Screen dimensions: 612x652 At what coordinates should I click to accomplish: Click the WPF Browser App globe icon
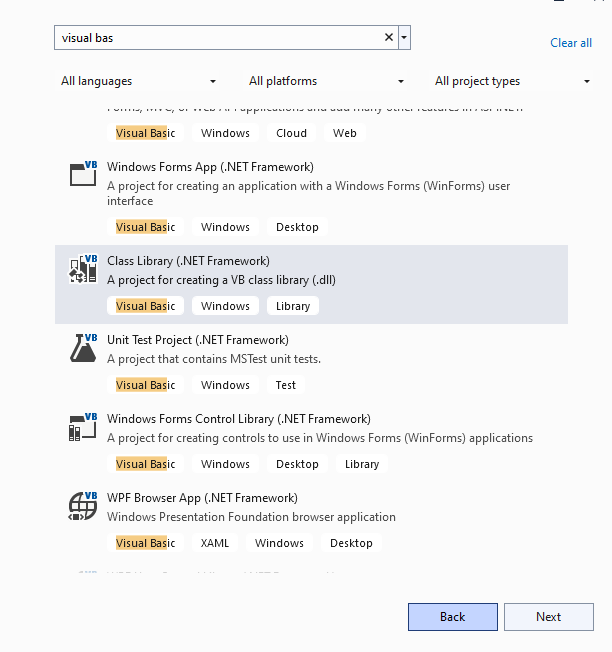point(83,506)
